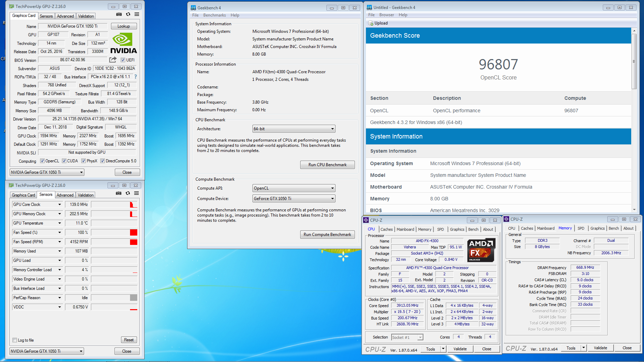Expand the Fan Speed (RPM) sensor dropdown
The image size is (644, 362).
(x=59, y=242)
